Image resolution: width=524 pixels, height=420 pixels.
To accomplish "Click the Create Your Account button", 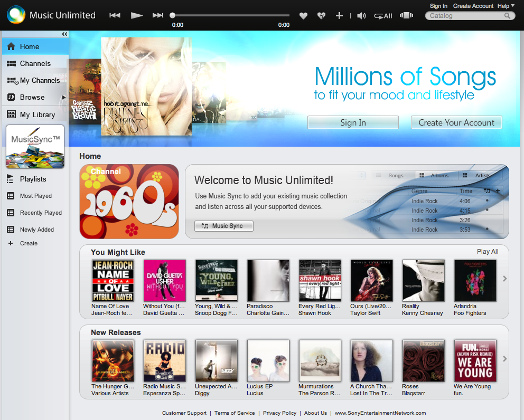I will pos(456,122).
